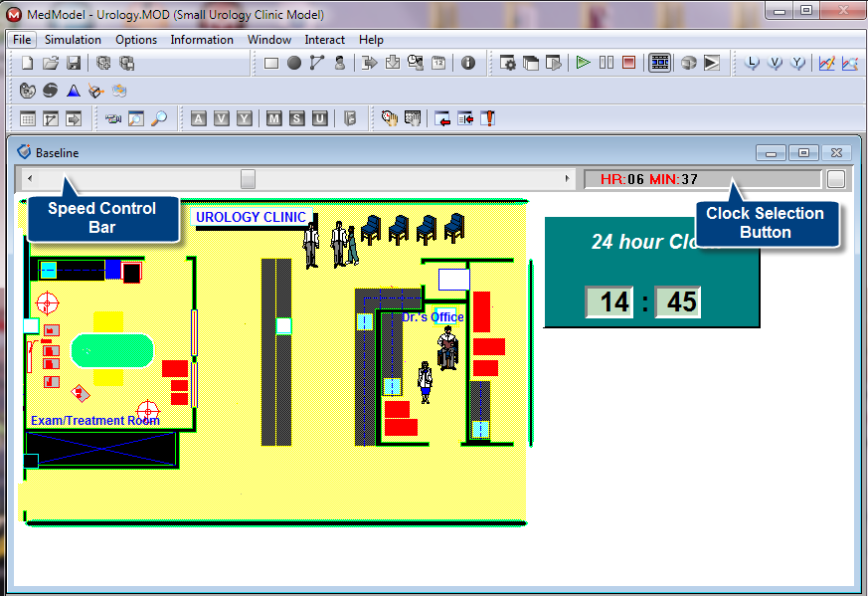The width and height of the screenshot is (868, 596).
Task: Click the speed control slider thumb
Action: pyautogui.click(x=248, y=179)
